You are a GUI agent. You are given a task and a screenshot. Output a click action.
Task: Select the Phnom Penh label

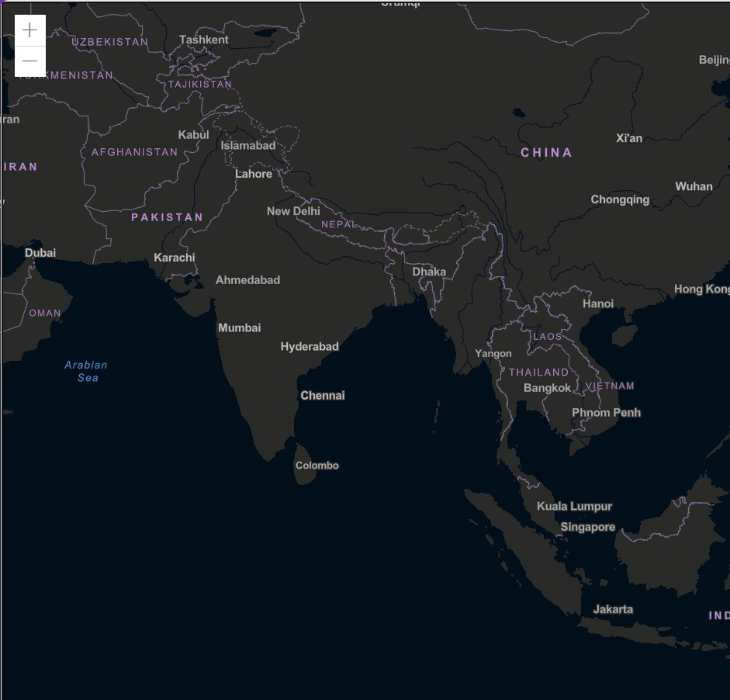pos(606,412)
